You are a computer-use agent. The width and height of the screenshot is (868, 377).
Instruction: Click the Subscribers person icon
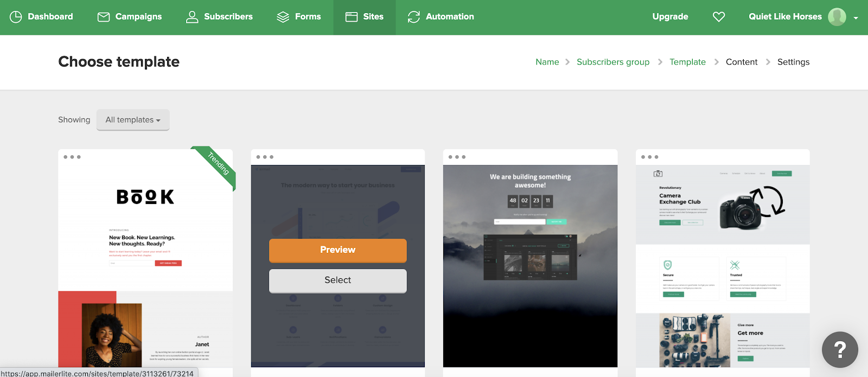192,17
